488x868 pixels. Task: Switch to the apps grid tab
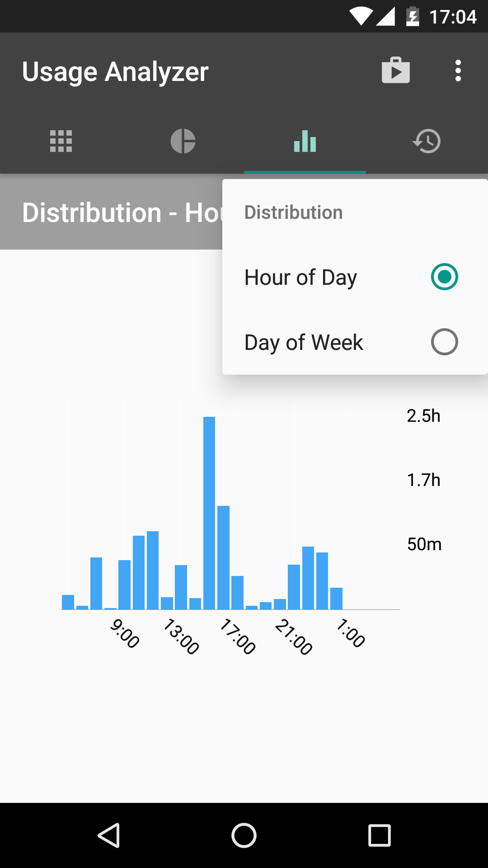[61, 141]
